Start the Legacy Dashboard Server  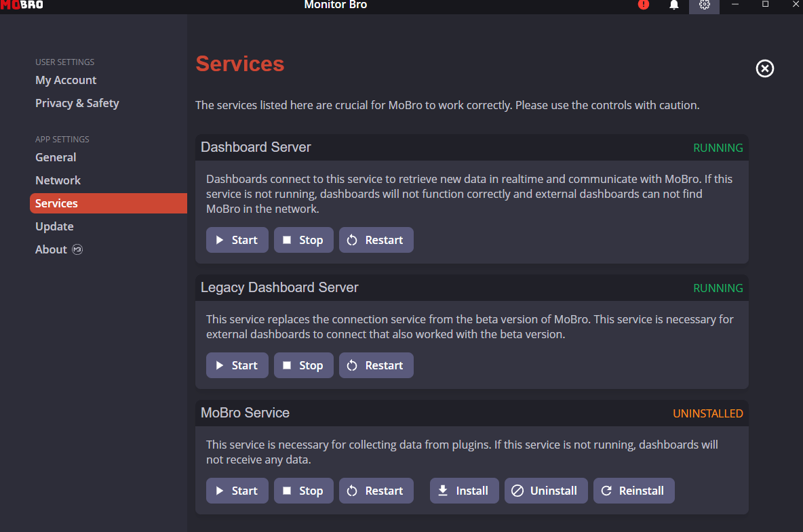(x=237, y=365)
